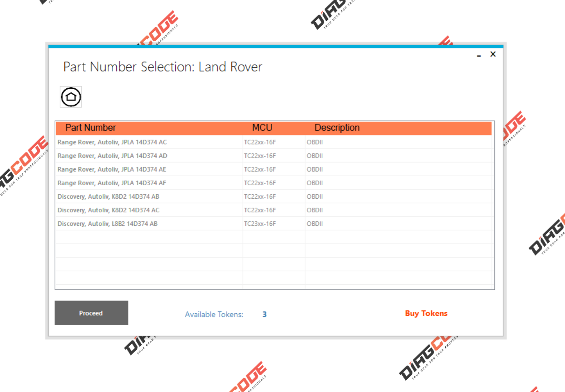The height and width of the screenshot is (392, 565).
Task: Click OBDII cell of L8B2 14D374 AB row
Action: click(398, 224)
